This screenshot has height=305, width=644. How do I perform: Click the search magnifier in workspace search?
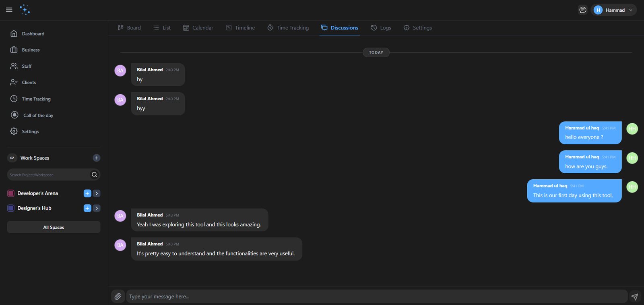(94, 174)
